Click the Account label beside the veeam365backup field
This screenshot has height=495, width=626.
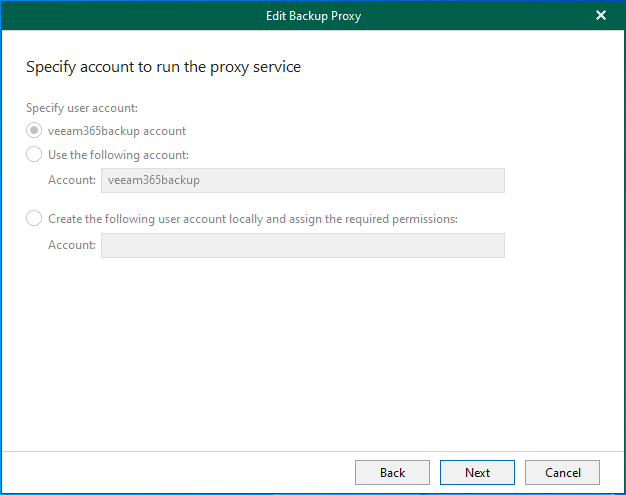(71, 180)
